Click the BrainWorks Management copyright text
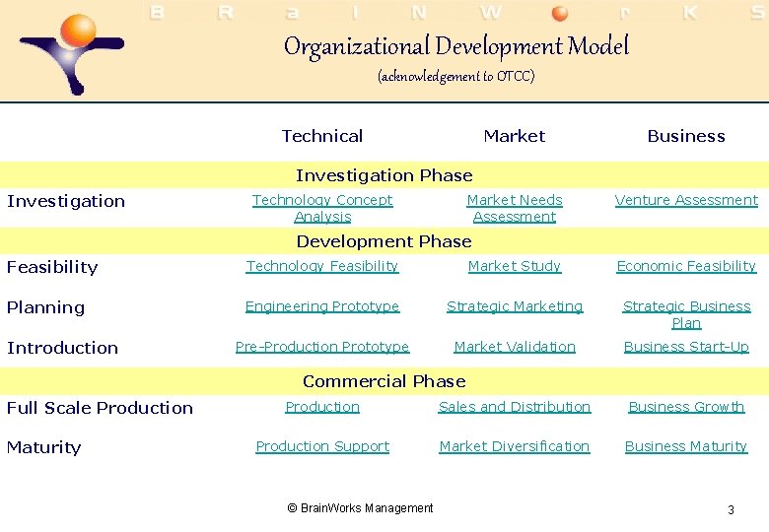Image resolution: width=769 pixels, height=532 pixels. pos(360,508)
